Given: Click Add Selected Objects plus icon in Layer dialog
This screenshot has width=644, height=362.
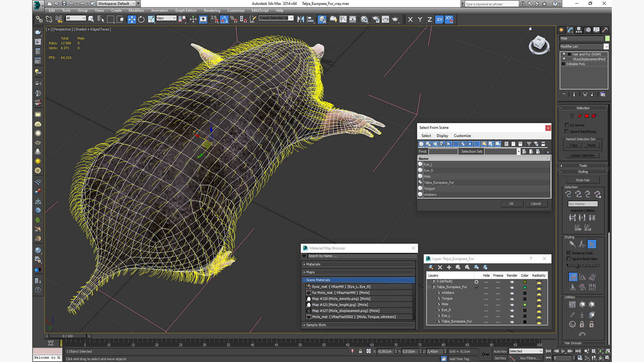Looking at the screenshot, I should 449,267.
